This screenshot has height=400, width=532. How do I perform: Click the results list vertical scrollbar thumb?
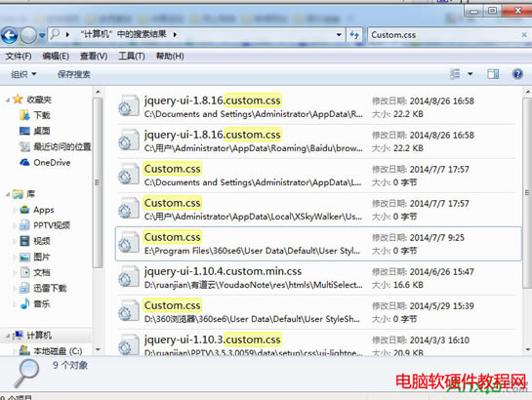pyautogui.click(x=527, y=193)
